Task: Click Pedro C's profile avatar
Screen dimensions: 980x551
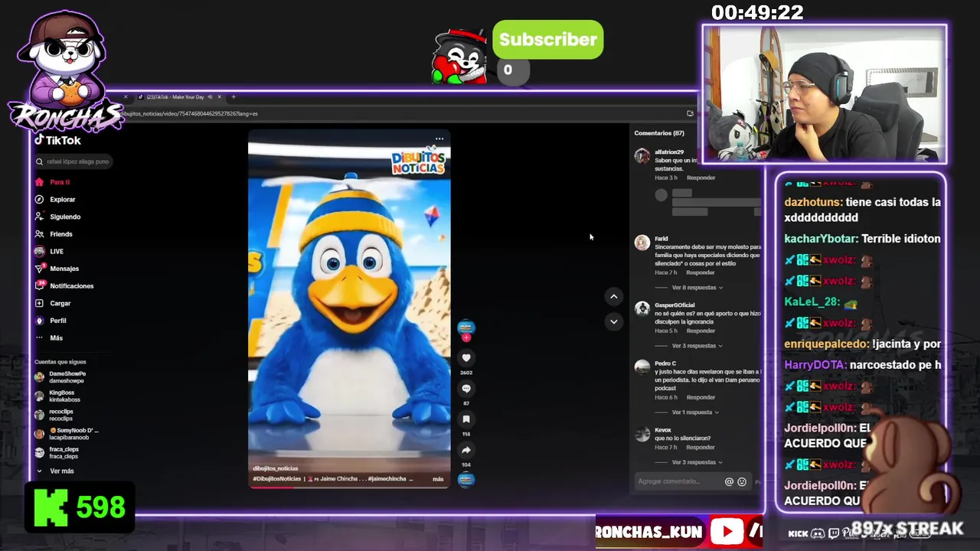Action: pyautogui.click(x=642, y=367)
